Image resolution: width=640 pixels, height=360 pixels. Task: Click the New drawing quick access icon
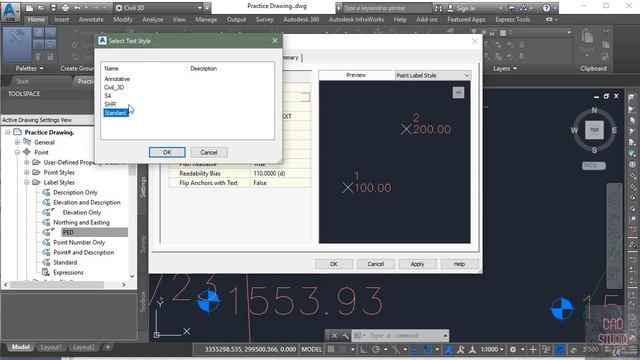click(29, 8)
